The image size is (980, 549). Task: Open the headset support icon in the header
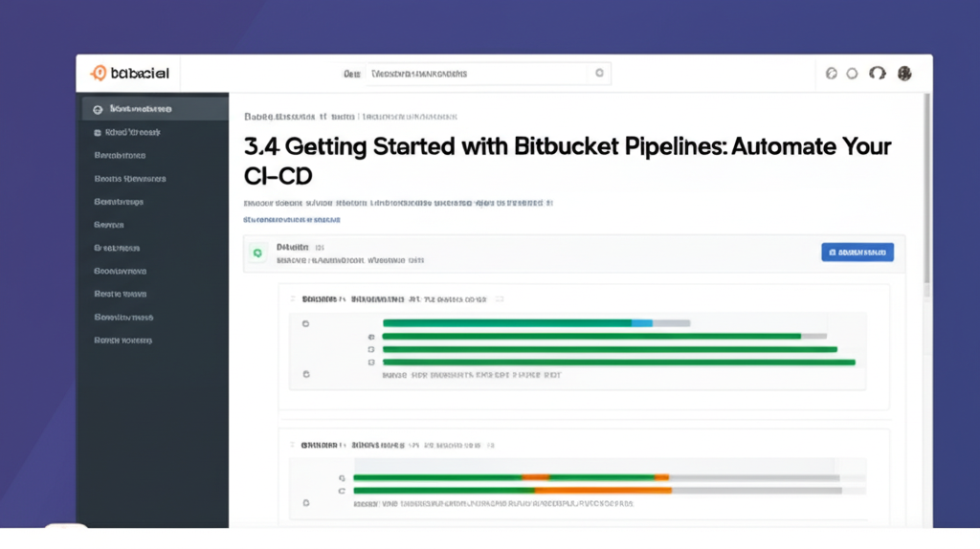[x=878, y=74]
